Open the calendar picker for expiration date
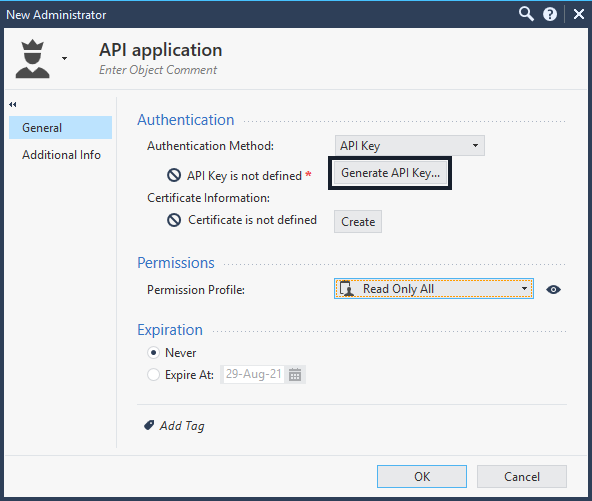 pyautogui.click(x=295, y=375)
